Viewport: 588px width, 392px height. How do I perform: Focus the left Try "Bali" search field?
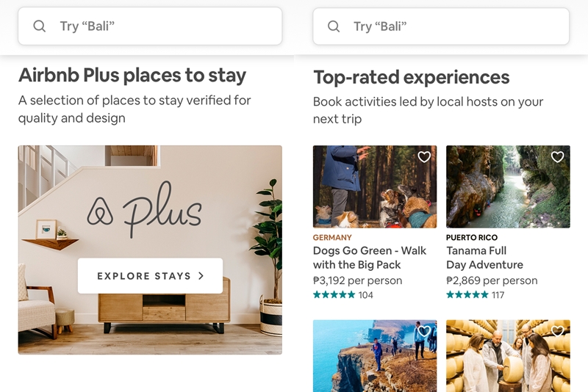[x=150, y=26]
